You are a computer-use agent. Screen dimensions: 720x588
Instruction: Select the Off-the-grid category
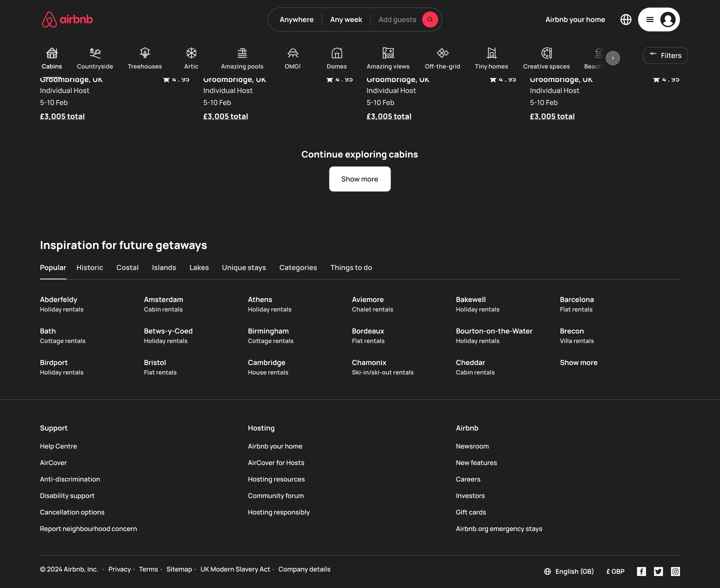442,58
